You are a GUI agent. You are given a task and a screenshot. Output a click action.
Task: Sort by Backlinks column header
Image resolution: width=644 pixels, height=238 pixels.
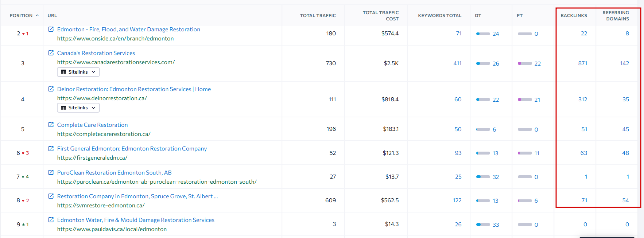pyautogui.click(x=574, y=15)
